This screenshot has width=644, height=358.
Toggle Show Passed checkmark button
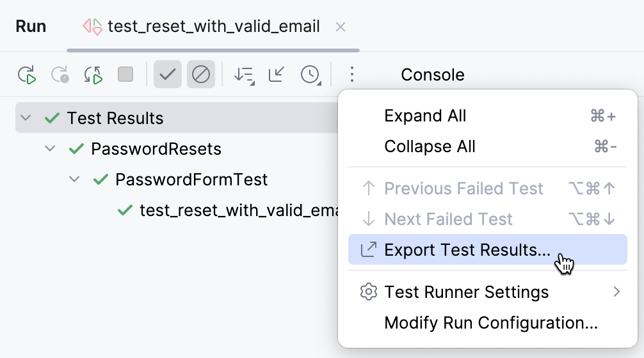coord(168,75)
